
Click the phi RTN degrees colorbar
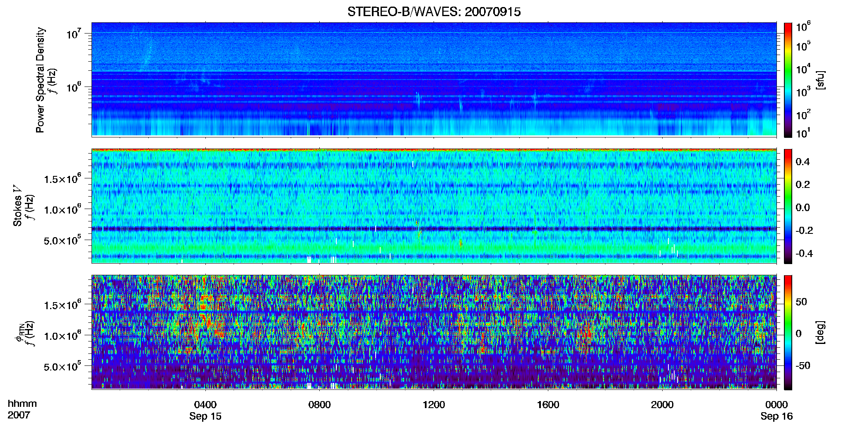788,332
